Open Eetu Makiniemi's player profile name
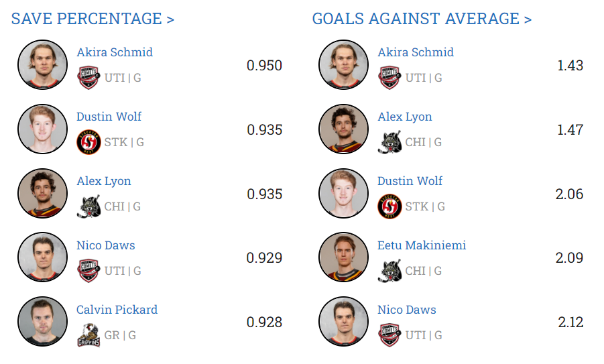Screen dimensions: 604x364 pos(422,245)
